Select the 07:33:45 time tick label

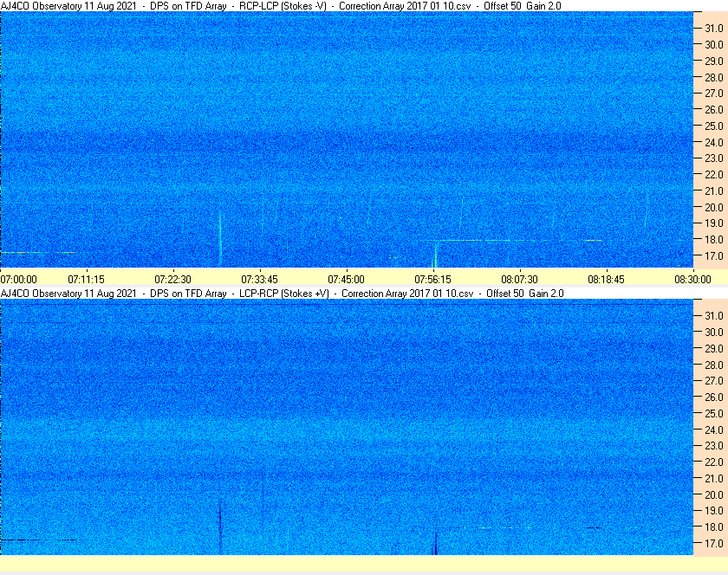coord(259,280)
